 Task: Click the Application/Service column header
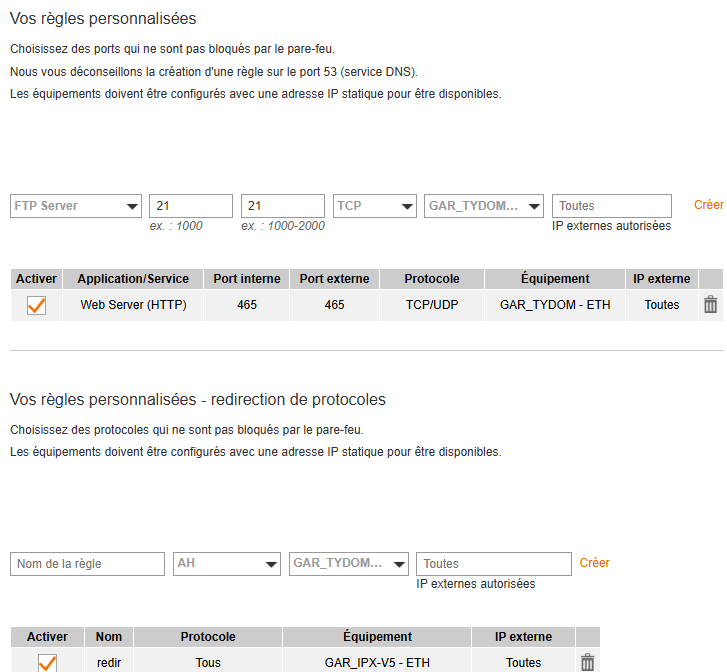(133, 279)
